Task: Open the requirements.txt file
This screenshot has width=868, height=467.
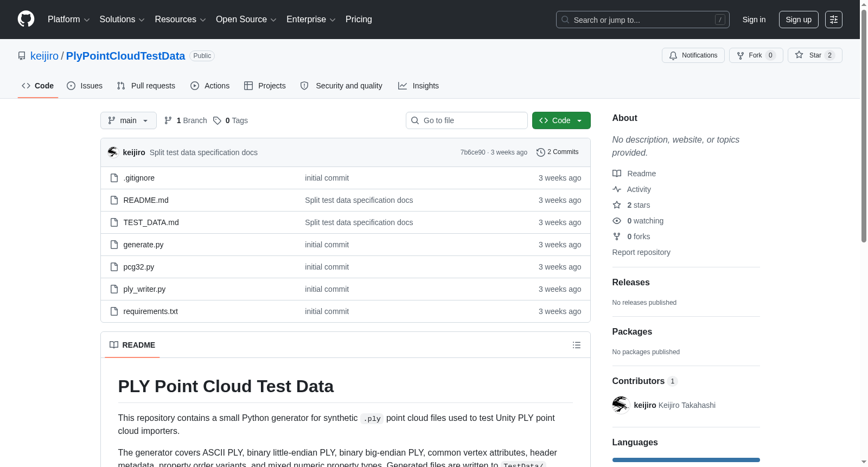Action: click(x=151, y=311)
